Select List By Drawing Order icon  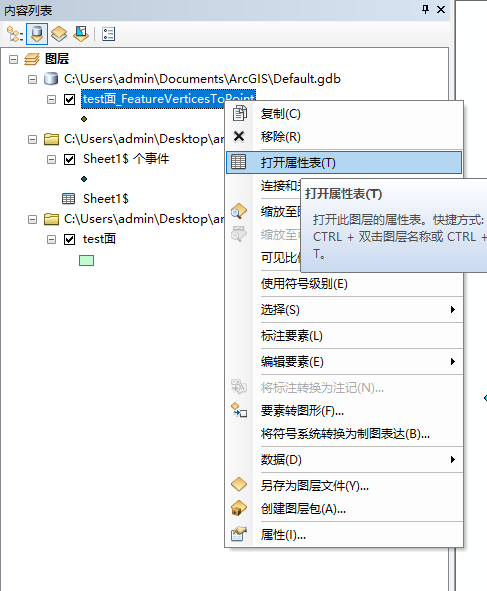pyautogui.click(x=15, y=34)
